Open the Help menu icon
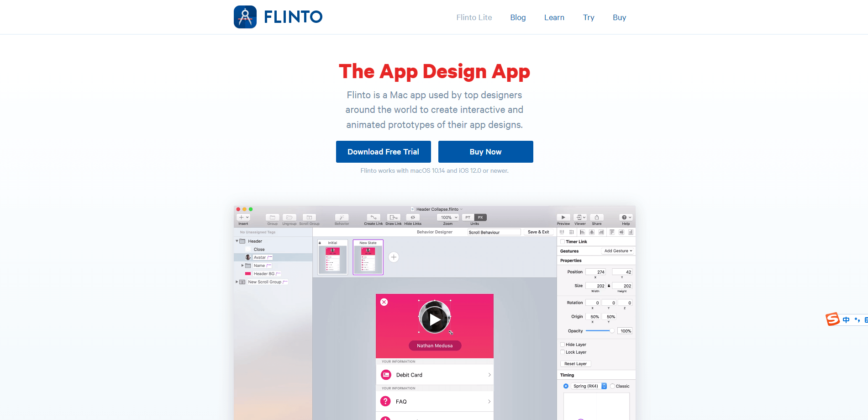 click(626, 218)
